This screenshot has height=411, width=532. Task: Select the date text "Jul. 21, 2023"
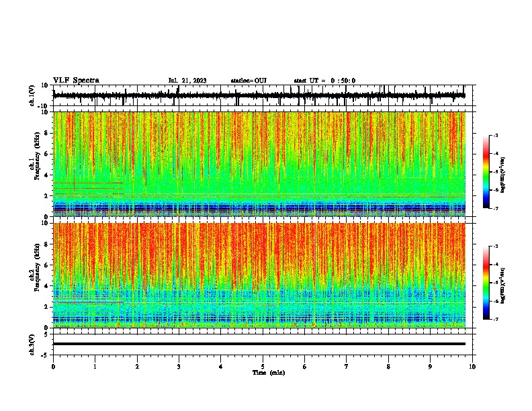coord(187,81)
